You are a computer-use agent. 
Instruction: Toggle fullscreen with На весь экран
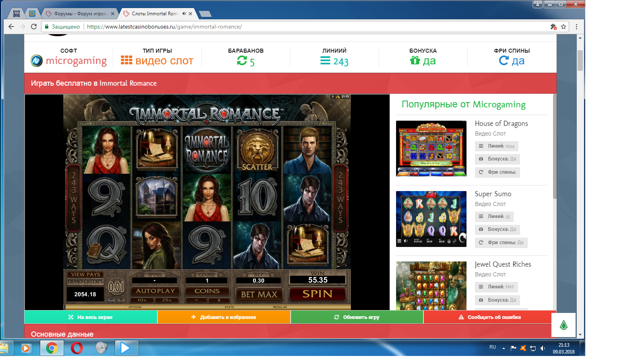pos(91,317)
